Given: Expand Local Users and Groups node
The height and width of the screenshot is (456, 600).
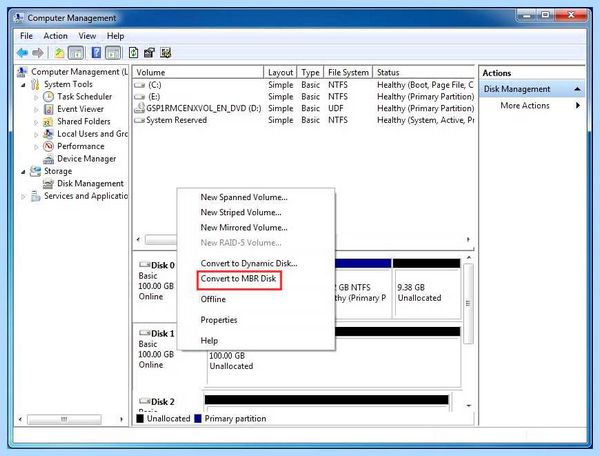Looking at the screenshot, I should tap(36, 135).
